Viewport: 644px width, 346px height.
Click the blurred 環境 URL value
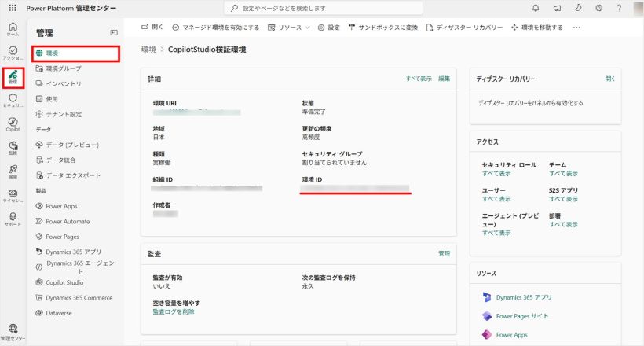click(x=196, y=112)
